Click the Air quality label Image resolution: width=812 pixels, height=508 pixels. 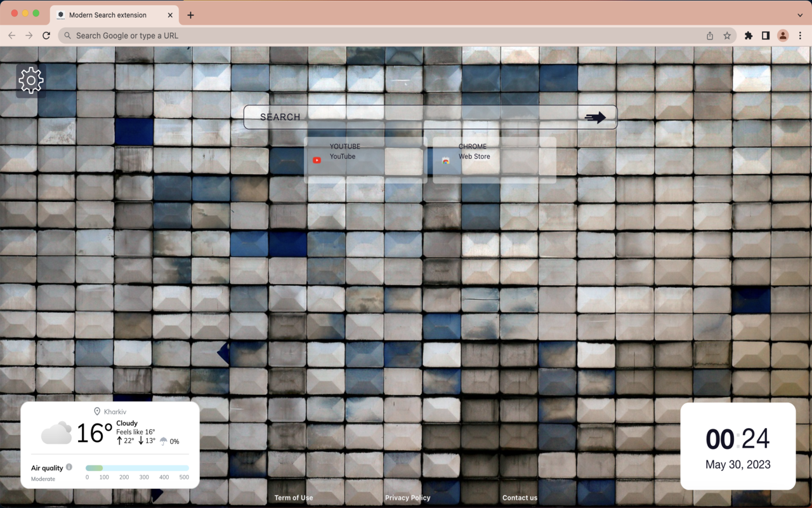coord(47,468)
